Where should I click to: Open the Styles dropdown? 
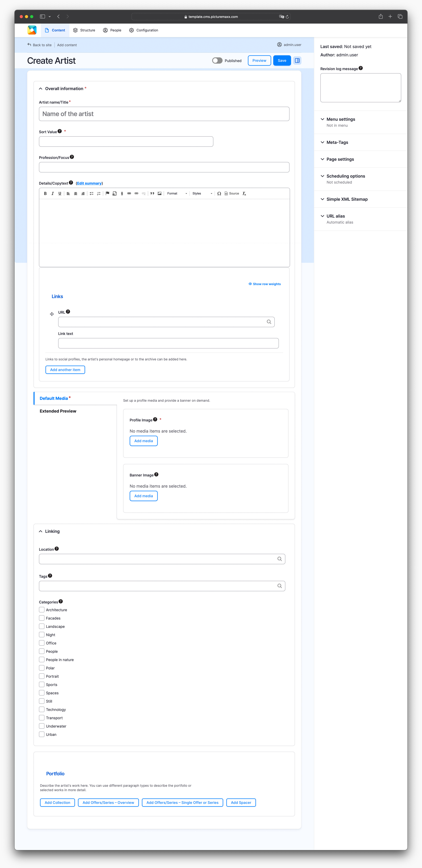tap(202, 193)
